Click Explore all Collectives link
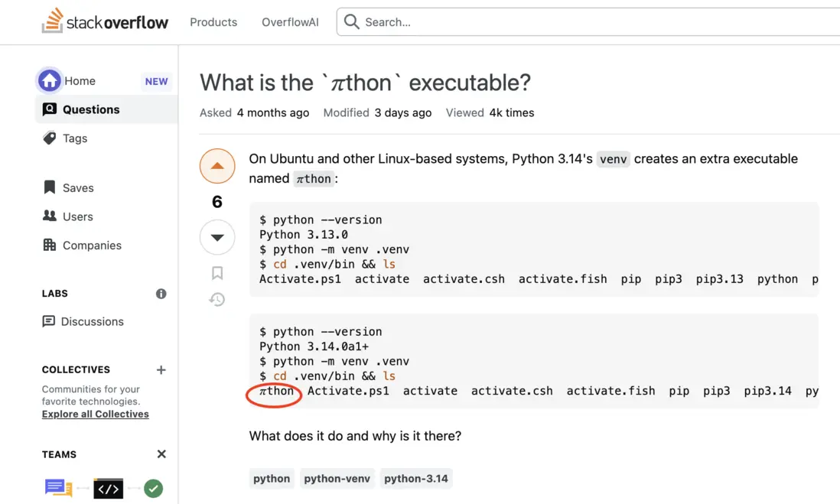This screenshot has width=840, height=504. click(x=96, y=415)
